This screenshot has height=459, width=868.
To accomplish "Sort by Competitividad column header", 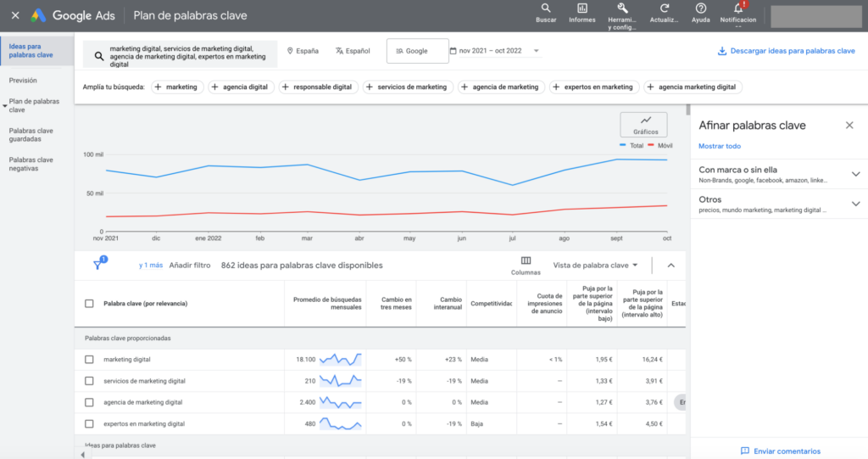I will (x=491, y=304).
